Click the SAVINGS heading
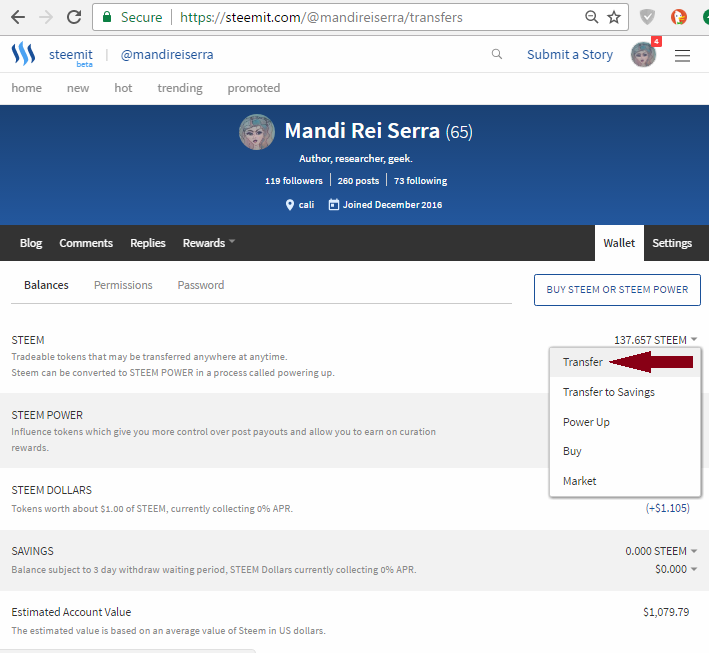Screen dimensions: 709x653 click(x=33, y=551)
